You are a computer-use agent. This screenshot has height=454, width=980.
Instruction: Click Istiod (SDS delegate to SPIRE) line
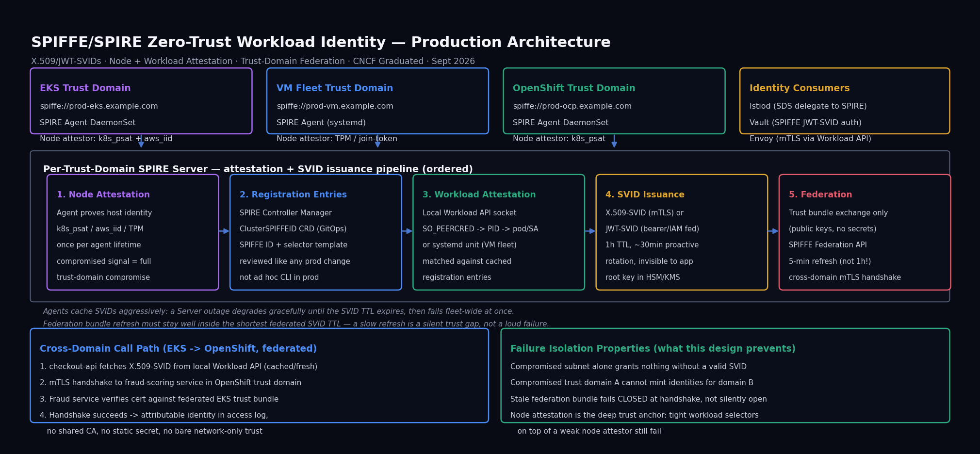808,106
